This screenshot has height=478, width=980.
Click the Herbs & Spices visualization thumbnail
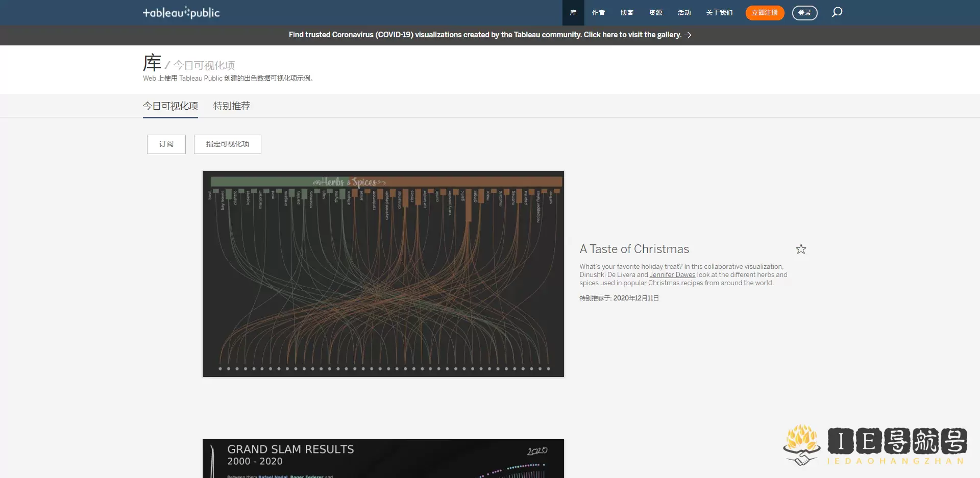(383, 273)
